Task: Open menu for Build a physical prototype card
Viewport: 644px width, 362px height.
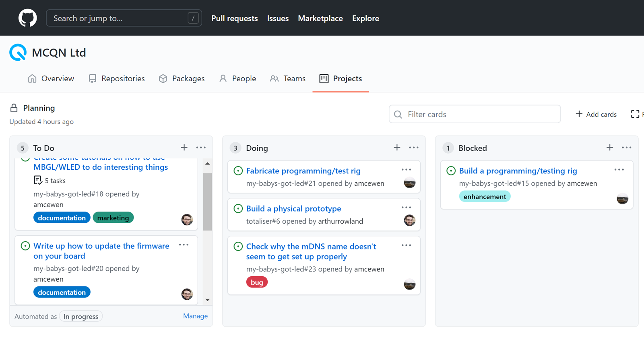Action: click(407, 208)
